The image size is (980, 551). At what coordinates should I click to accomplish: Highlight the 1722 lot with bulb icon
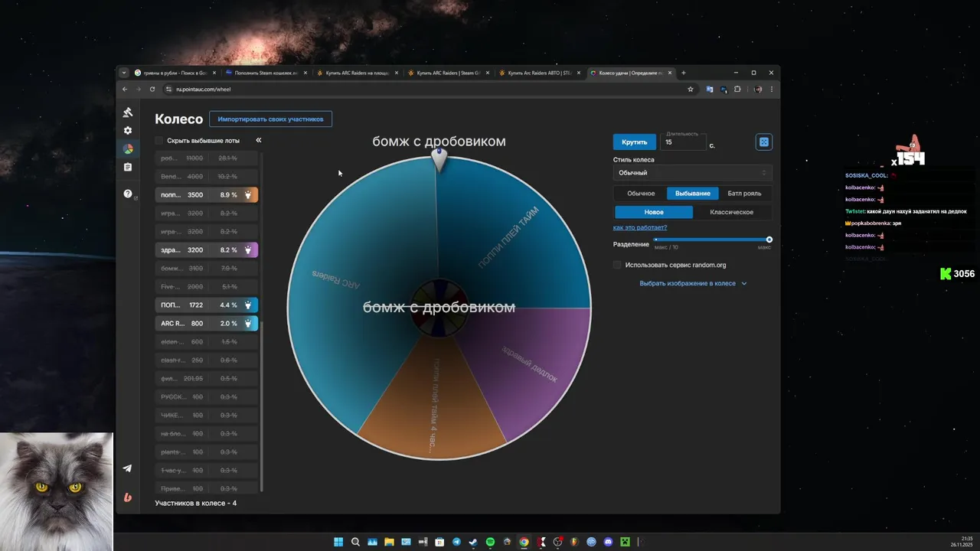247,305
